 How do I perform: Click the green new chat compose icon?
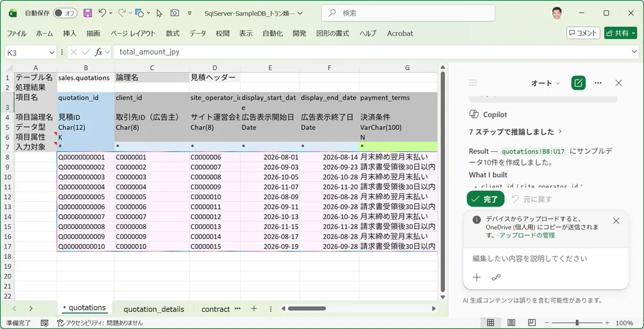(x=578, y=83)
